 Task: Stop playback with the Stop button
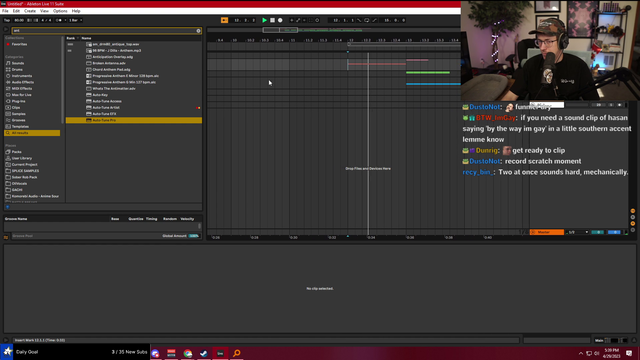tap(272, 20)
